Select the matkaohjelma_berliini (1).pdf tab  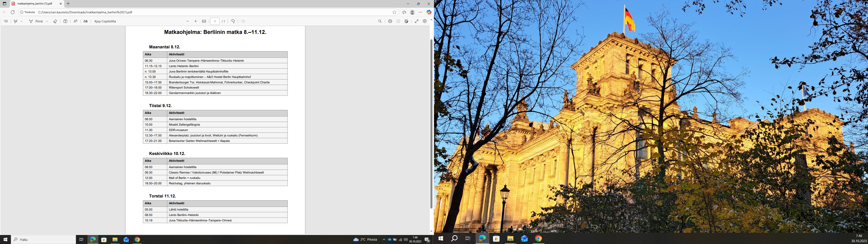35,4
